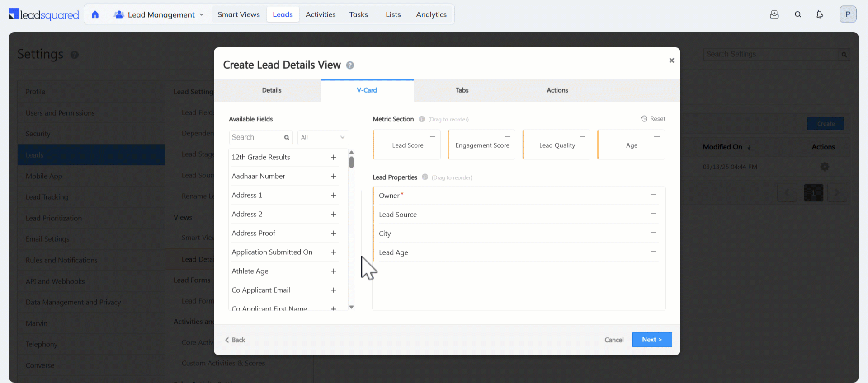
Task: Click the available fields scrollbar thumb
Action: pos(351,162)
